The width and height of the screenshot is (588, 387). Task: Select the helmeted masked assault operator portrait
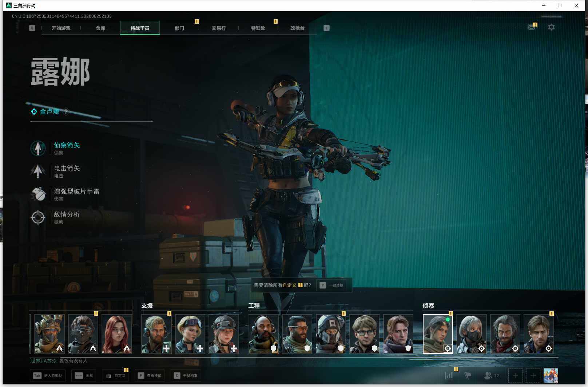pos(49,334)
